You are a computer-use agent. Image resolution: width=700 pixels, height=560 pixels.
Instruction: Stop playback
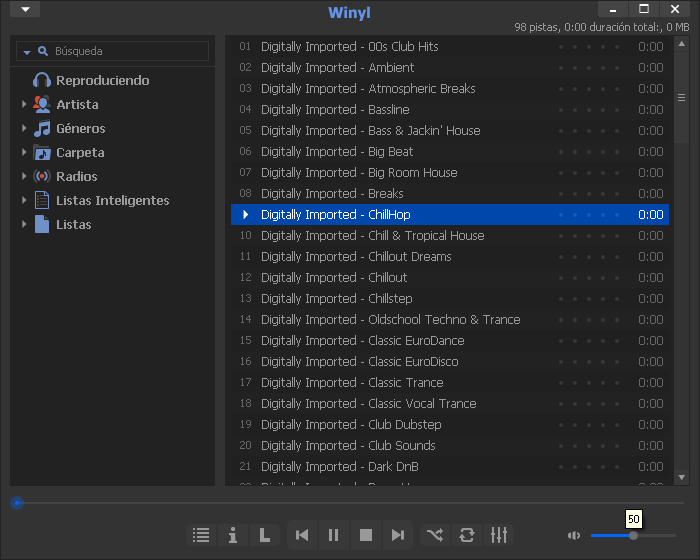[366, 535]
